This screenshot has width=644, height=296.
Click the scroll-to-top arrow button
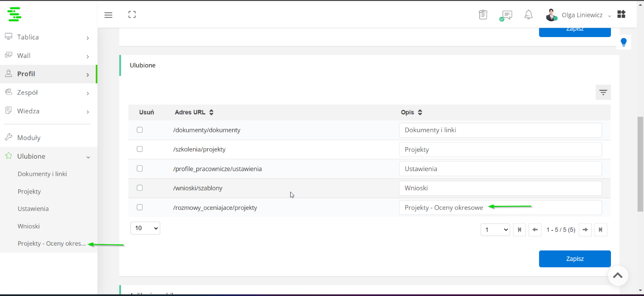pyautogui.click(x=618, y=275)
